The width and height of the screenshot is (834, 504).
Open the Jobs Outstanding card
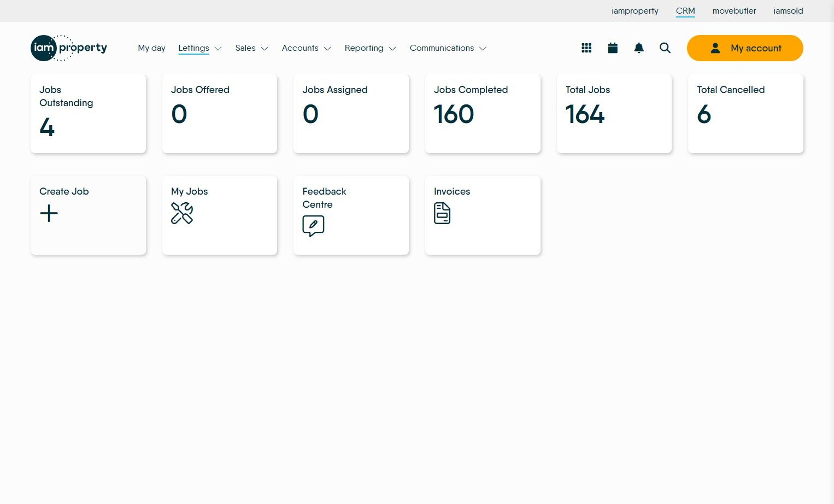(88, 114)
